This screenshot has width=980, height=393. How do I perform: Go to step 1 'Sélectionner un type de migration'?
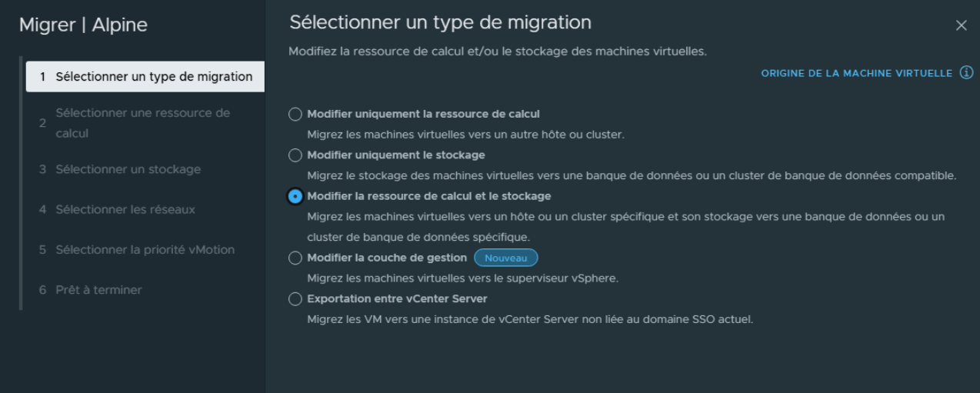tap(146, 77)
